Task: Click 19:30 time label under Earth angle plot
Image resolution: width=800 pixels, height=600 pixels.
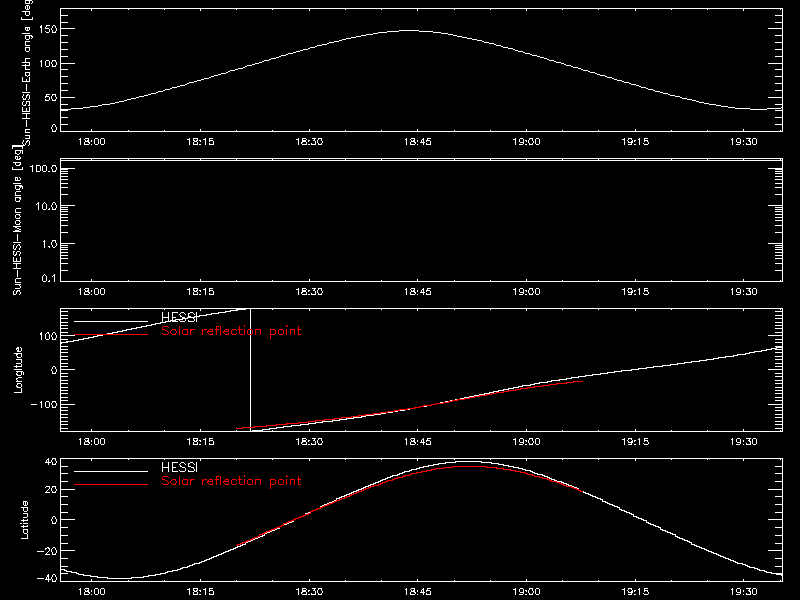Action: pos(744,142)
